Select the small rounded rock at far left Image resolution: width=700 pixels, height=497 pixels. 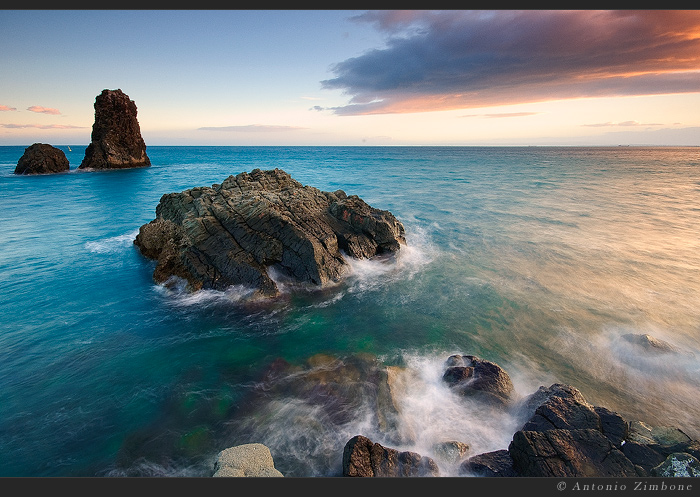42,159
